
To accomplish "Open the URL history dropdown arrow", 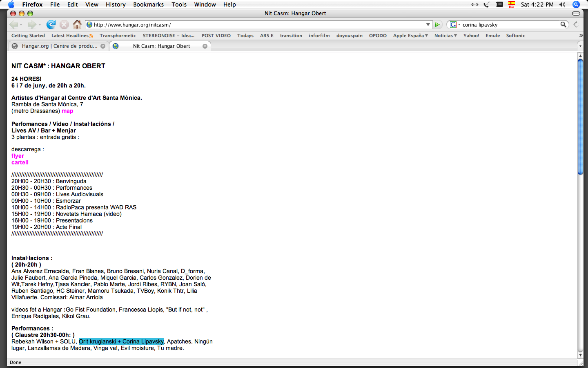I will click(428, 25).
